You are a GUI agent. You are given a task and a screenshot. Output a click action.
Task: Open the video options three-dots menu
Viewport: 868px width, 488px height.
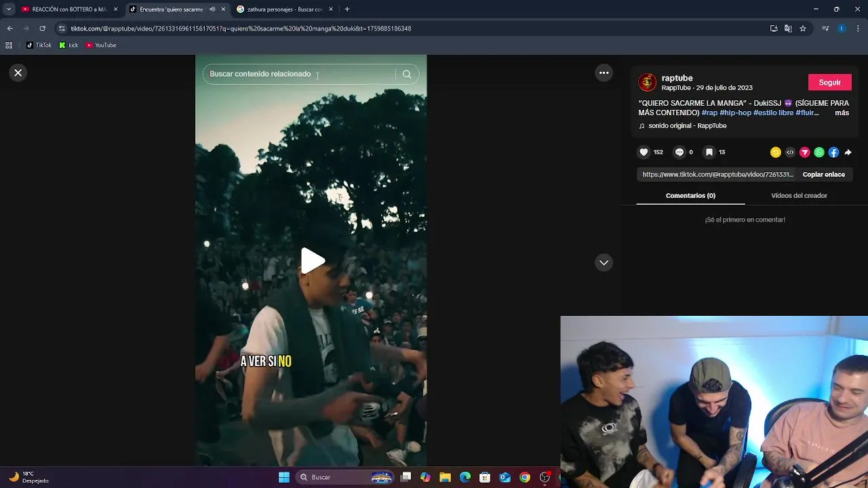(604, 73)
